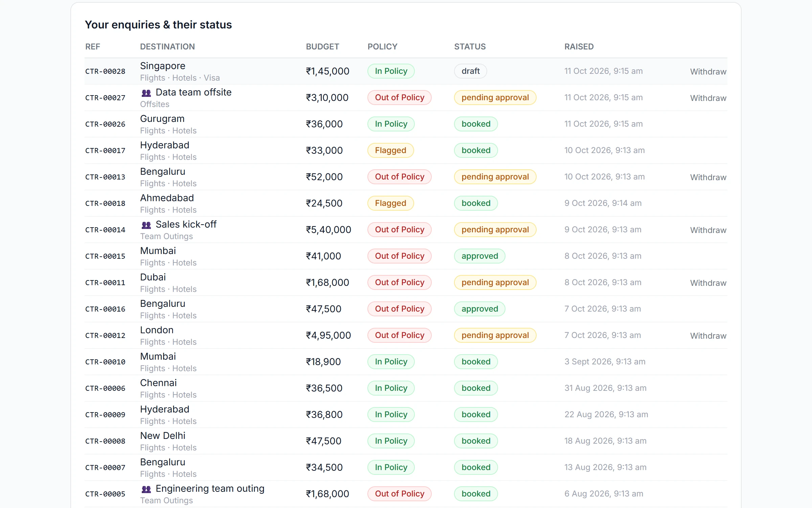Click the 3 Sept 2026 raised date

[605, 362]
